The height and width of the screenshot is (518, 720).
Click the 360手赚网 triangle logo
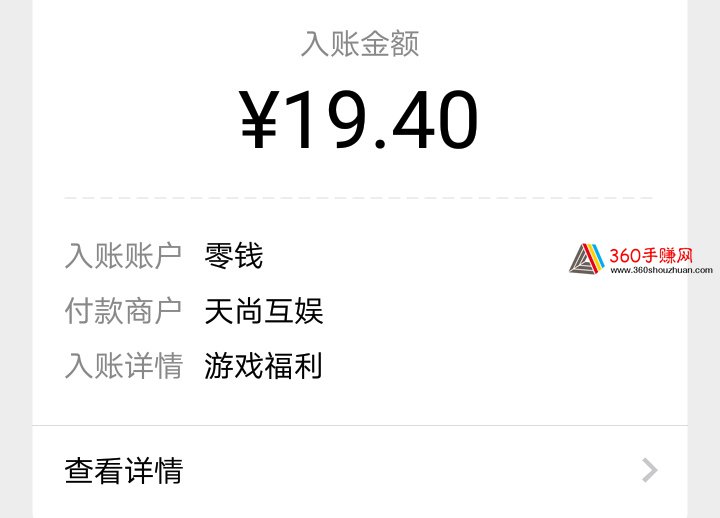(x=586, y=259)
